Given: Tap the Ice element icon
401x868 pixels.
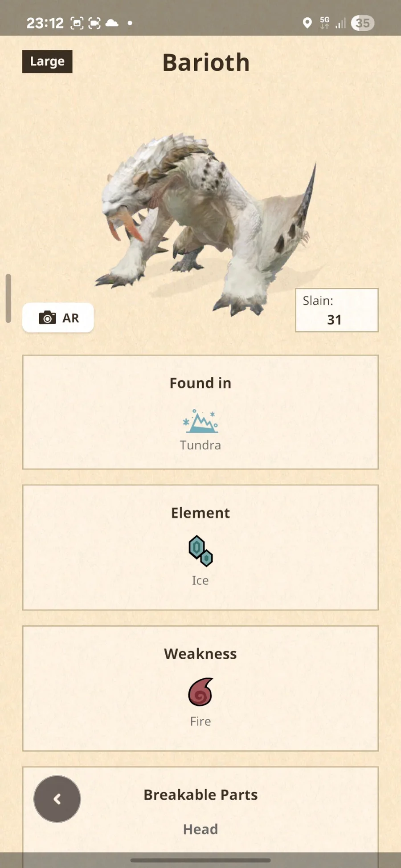Looking at the screenshot, I should click(x=200, y=551).
